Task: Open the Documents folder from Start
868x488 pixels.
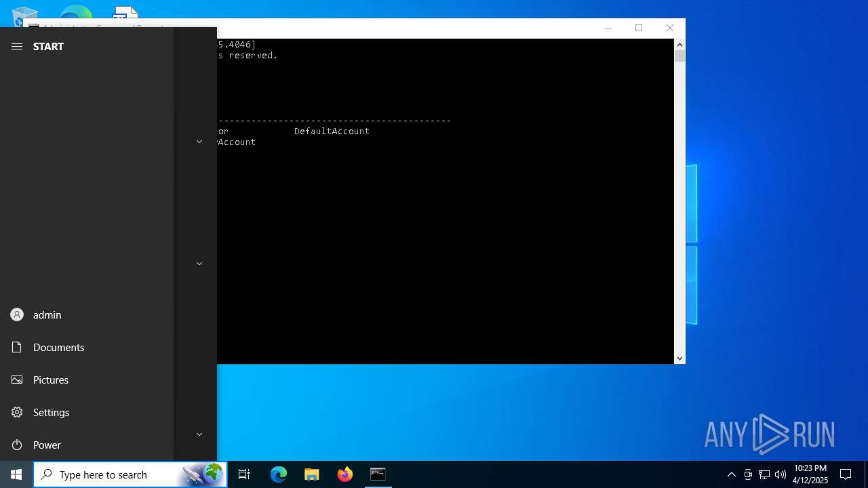Action: coord(87,347)
